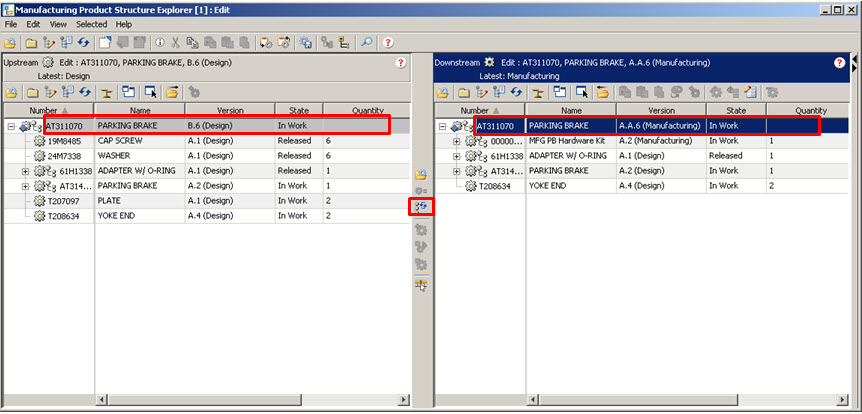Select the 24M7338 WASHER row

[x=207, y=156]
